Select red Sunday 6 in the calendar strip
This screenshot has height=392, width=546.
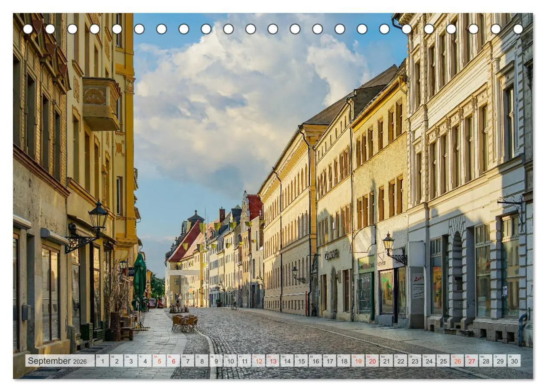coord(173,361)
